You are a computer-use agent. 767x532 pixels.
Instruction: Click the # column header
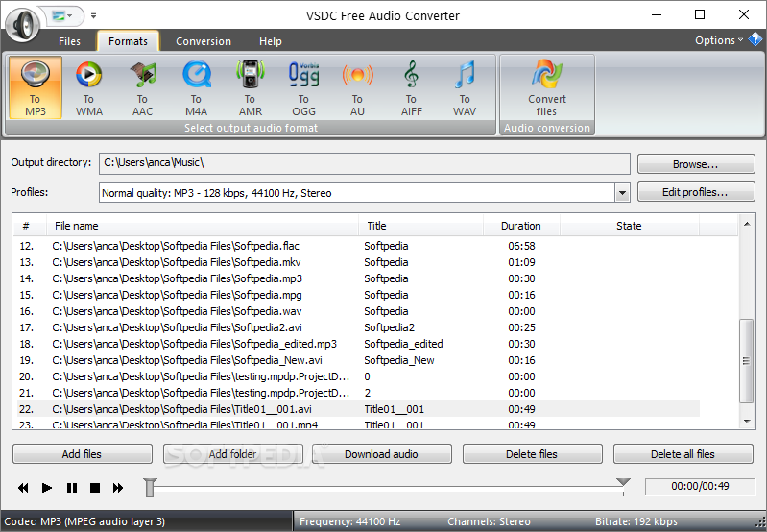(30, 226)
